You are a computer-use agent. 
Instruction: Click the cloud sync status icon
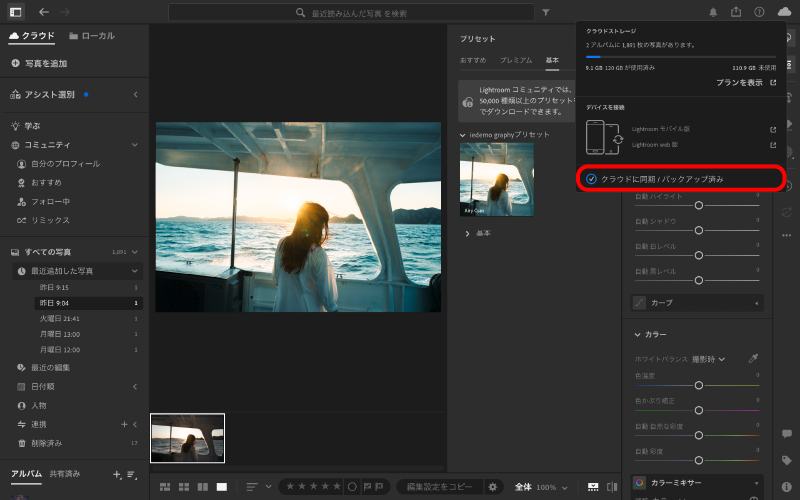point(784,12)
